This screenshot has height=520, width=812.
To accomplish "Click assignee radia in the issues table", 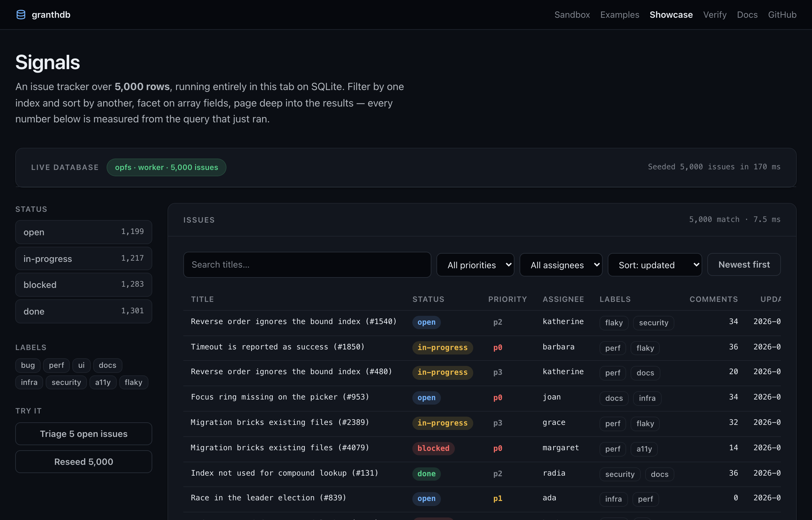I will 553,473.
